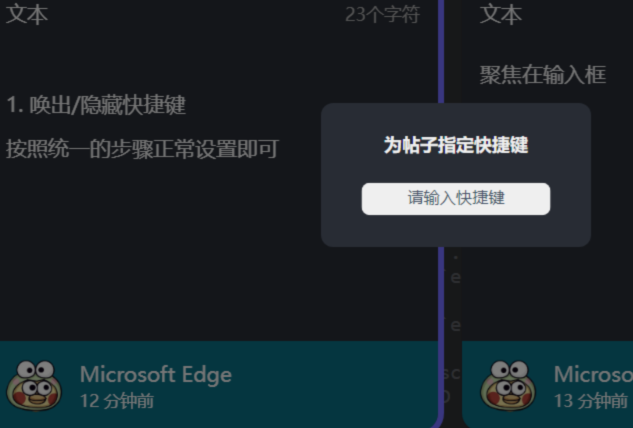
Task: Click the left card's teal footer bar
Action: (219, 384)
